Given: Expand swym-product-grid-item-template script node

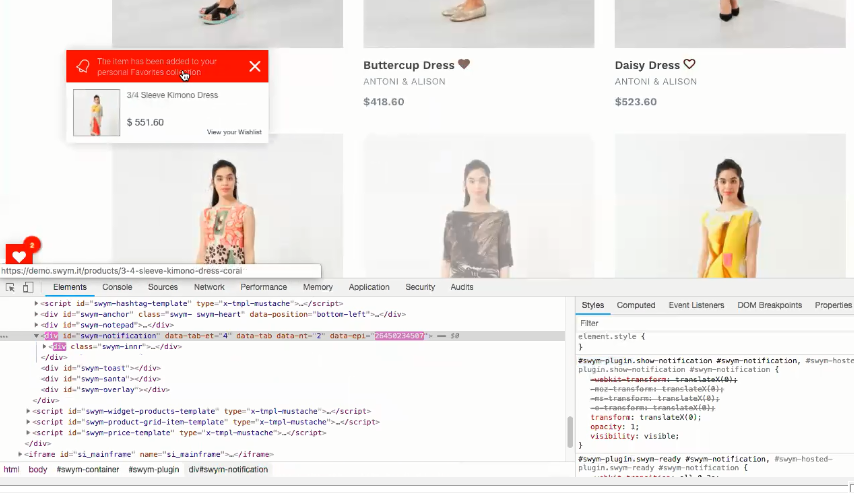Looking at the screenshot, I should pyautogui.click(x=28, y=422).
